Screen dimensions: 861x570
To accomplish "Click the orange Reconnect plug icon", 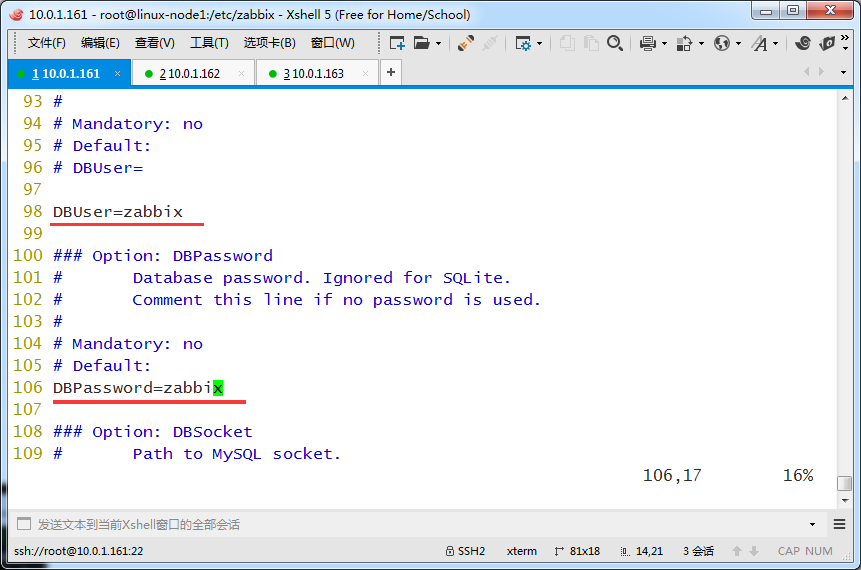I will tap(466, 43).
